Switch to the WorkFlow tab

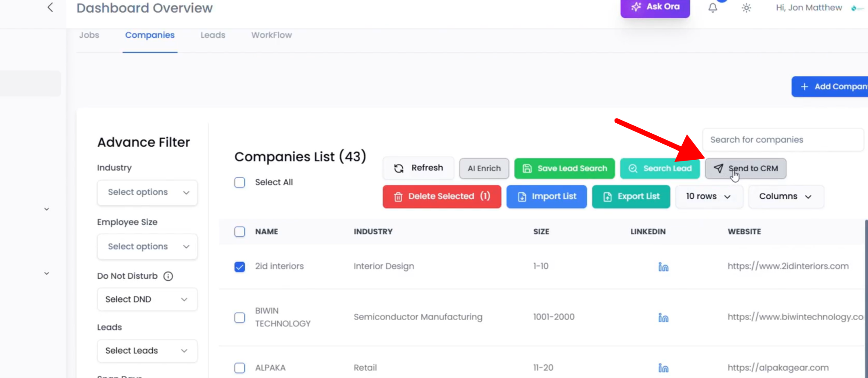[271, 35]
